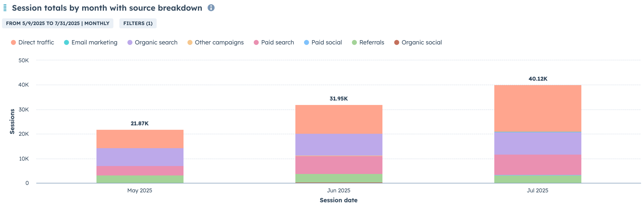Screen dimensions: 644x205
Task: Select May 2025 Direct traffic bar segment
Action: (140, 139)
